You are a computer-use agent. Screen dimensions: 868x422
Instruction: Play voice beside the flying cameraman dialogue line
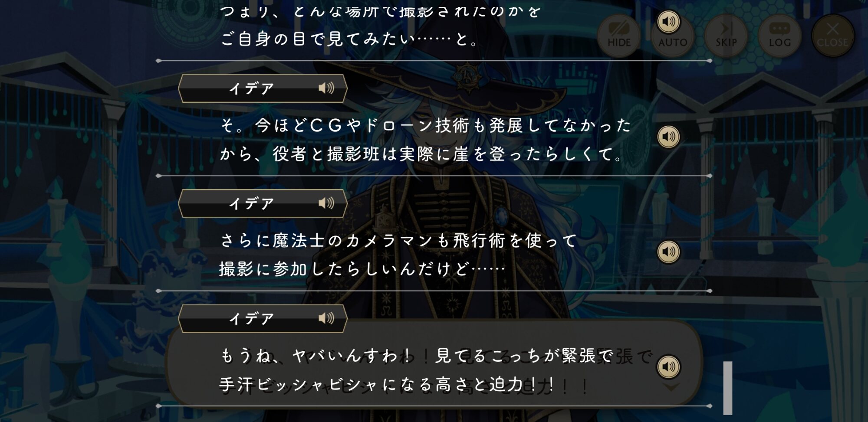coord(668,252)
